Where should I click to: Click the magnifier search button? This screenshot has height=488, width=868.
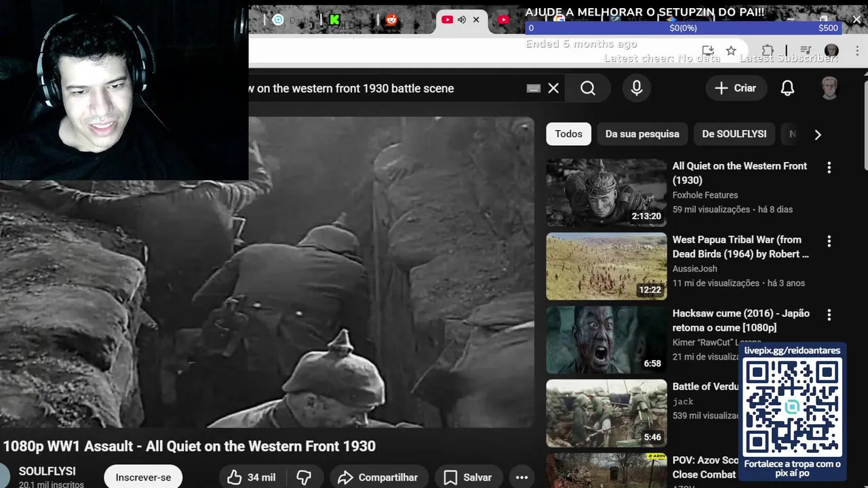(588, 88)
